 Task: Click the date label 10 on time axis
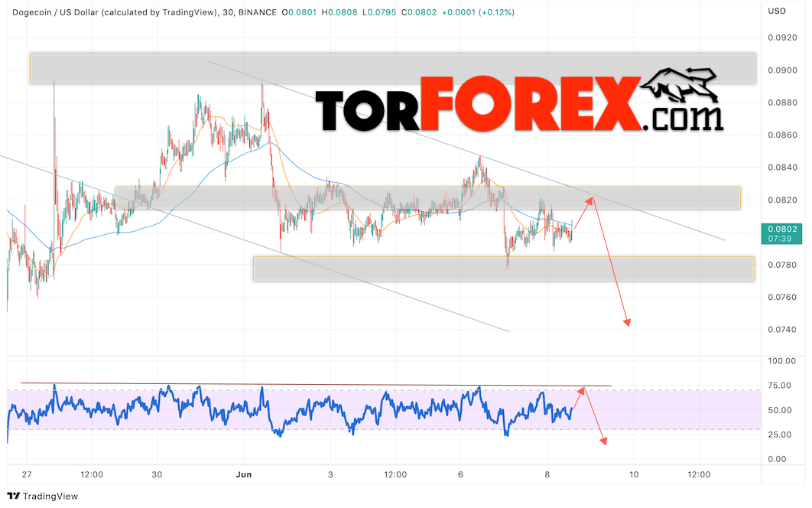633,474
